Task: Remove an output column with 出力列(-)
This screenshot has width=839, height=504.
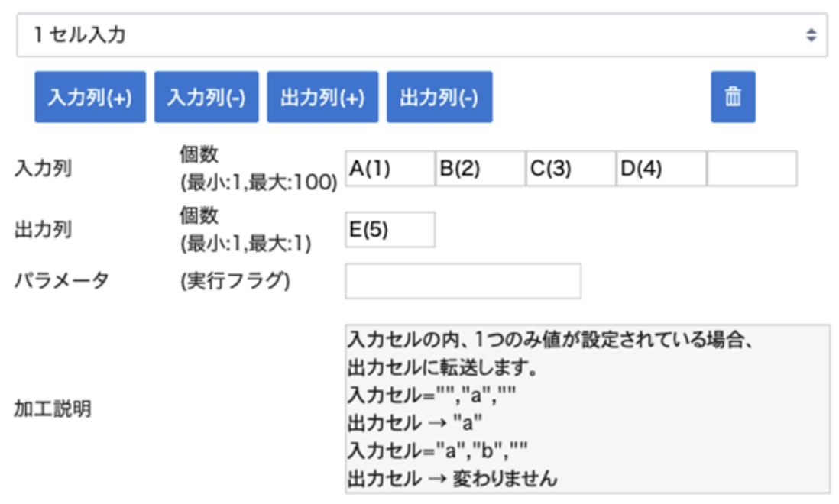Action: coord(439,98)
